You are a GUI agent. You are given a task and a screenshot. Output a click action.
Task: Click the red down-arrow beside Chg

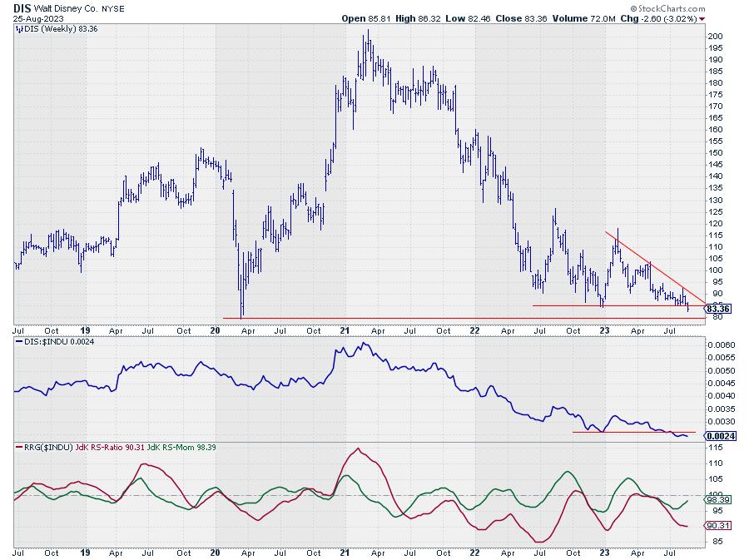click(703, 18)
